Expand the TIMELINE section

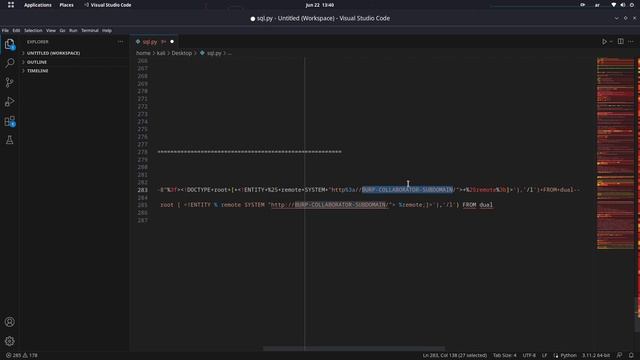coord(38,71)
